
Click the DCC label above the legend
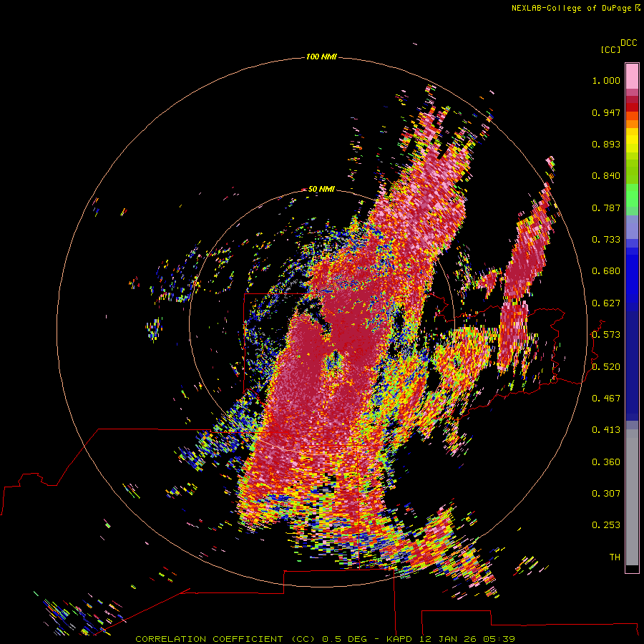[x=629, y=43]
